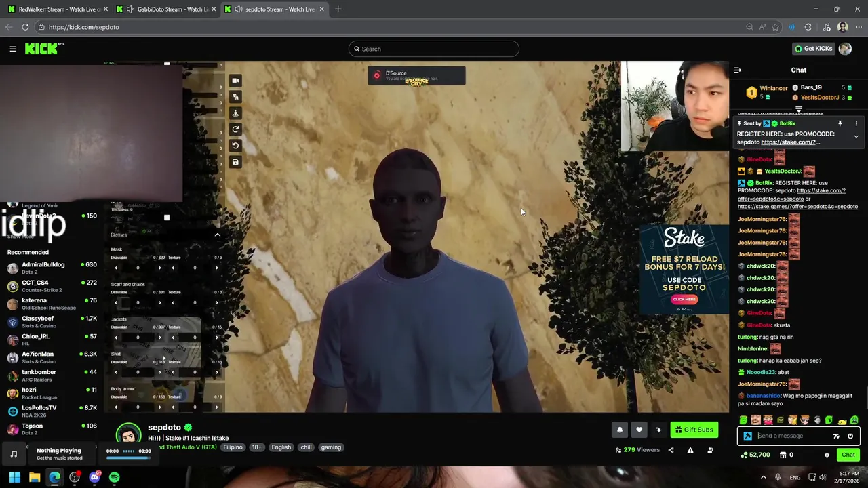Report the stream with warning icon
868x488 pixels.
click(690, 450)
